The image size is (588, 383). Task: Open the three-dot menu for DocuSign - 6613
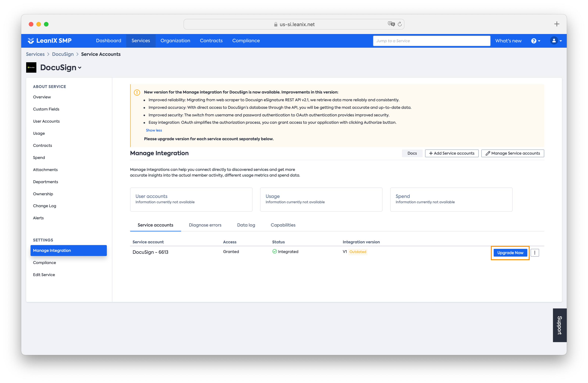(x=535, y=252)
